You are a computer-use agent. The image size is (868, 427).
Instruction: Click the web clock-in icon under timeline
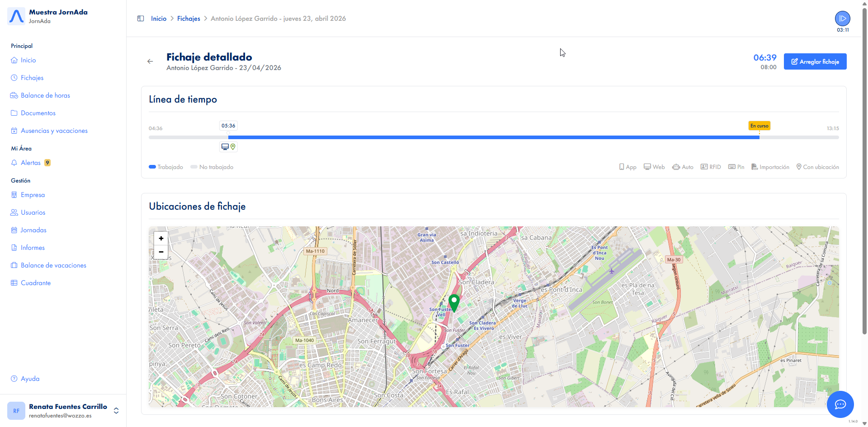(x=225, y=147)
